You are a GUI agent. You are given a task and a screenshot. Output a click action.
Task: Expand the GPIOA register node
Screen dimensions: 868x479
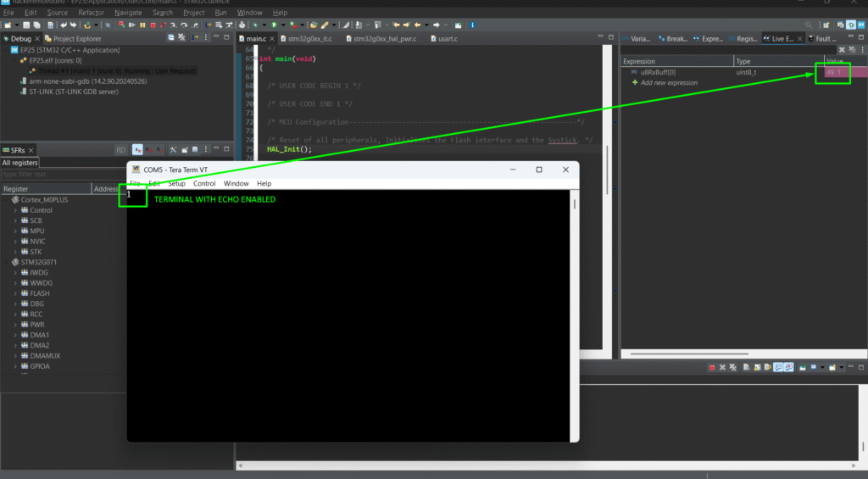15,366
